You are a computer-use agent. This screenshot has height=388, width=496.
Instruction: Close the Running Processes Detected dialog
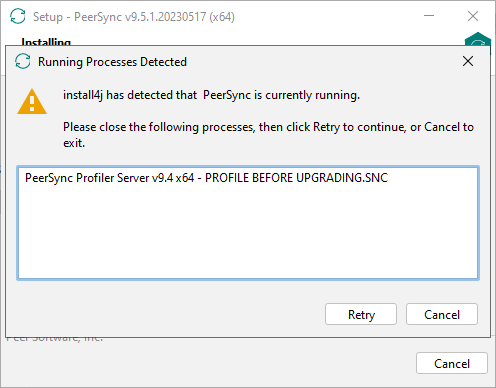(468, 61)
